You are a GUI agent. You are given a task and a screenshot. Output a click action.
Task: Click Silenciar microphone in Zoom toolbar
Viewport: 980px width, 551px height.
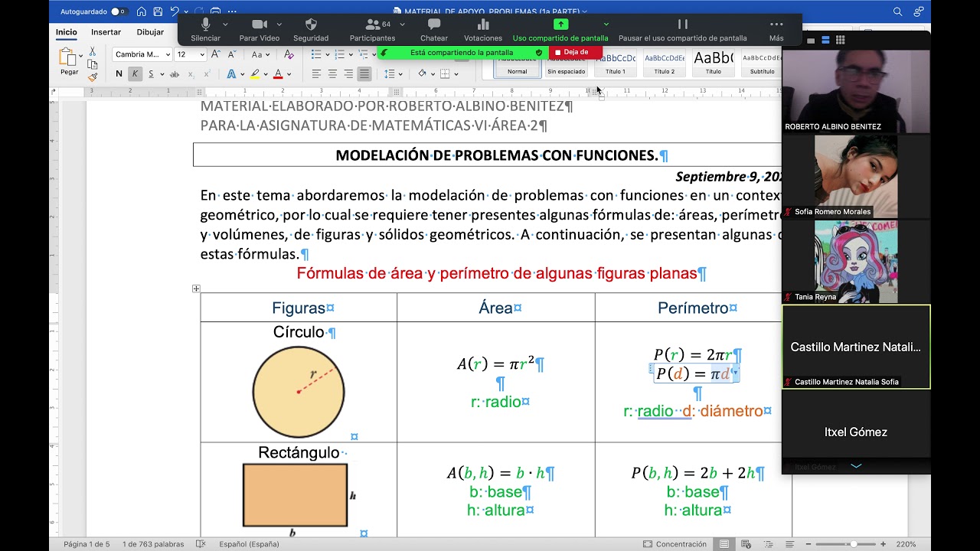coord(205,30)
